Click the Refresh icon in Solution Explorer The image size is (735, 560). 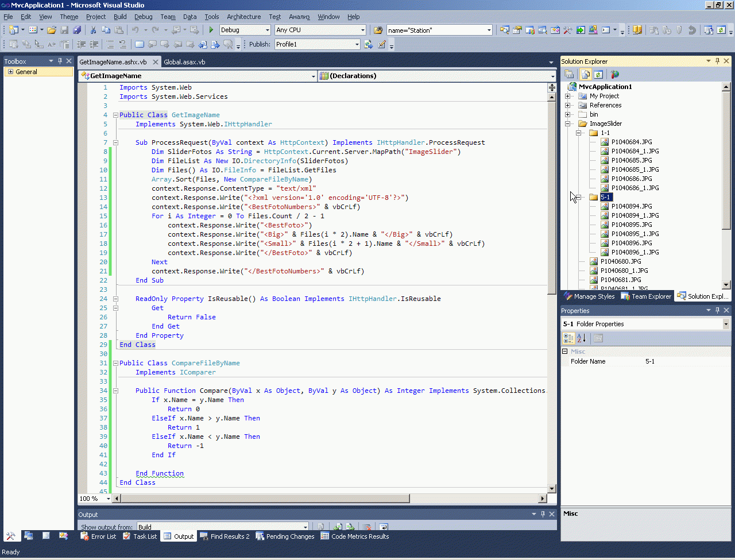click(x=598, y=74)
